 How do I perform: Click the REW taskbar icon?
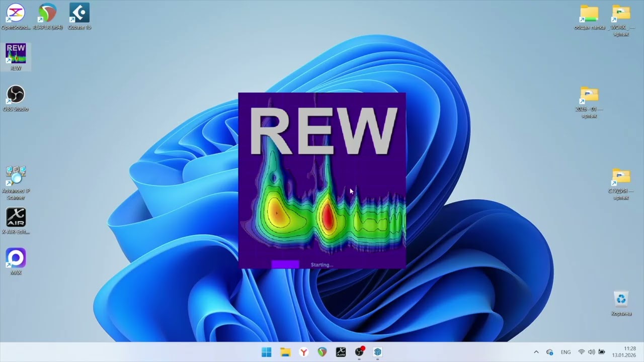point(378,352)
